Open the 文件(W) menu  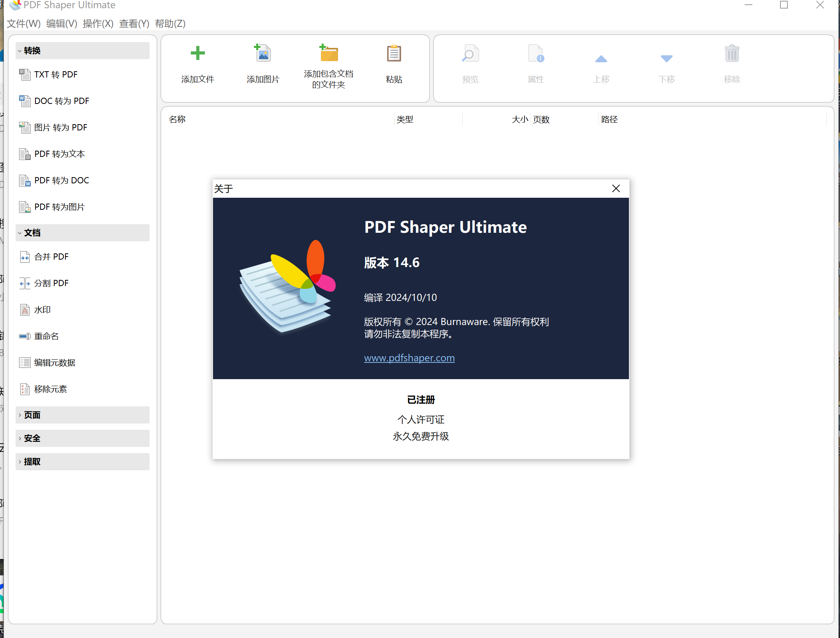tap(24, 24)
